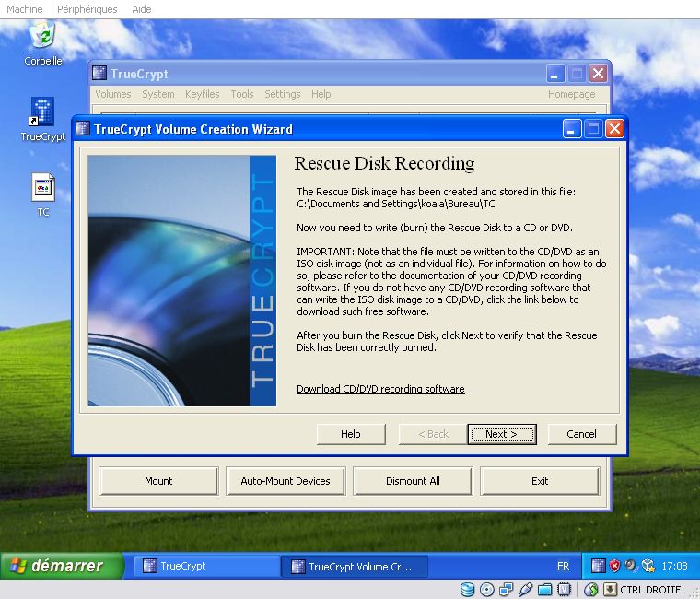Minimize the Volume Creation Wizard window
Image resolution: width=700 pixels, height=599 pixels.
[x=572, y=129]
